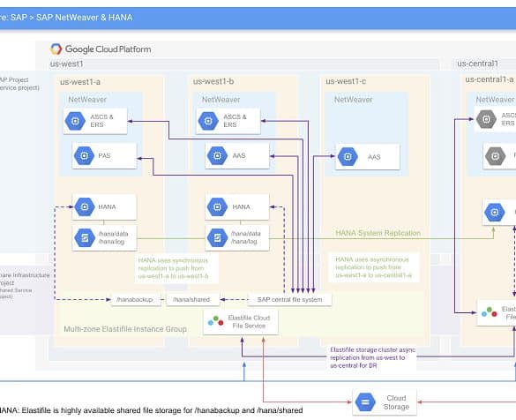This screenshot has width=516, height=420.
Task: Click the persistent disk icon in us-west1-a
Action: tap(85, 237)
